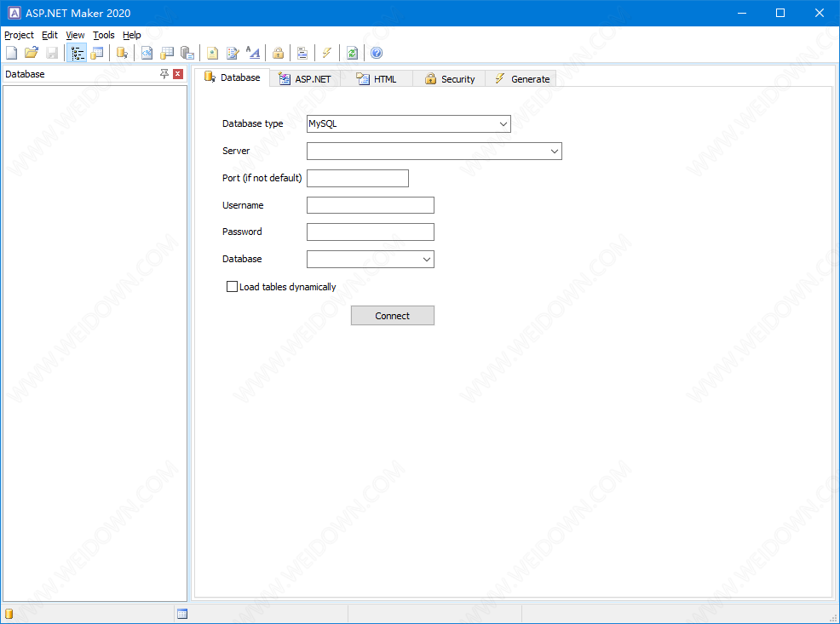
Task: Expand the Server combo box
Action: coord(555,151)
